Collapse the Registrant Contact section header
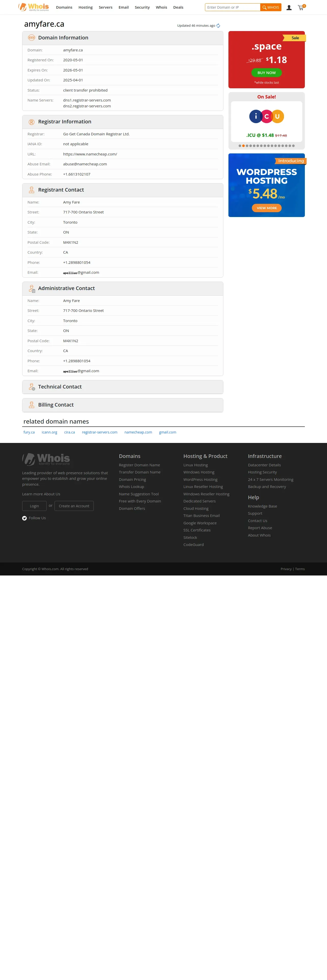Viewport: 327px width, 980px height. tap(122, 190)
